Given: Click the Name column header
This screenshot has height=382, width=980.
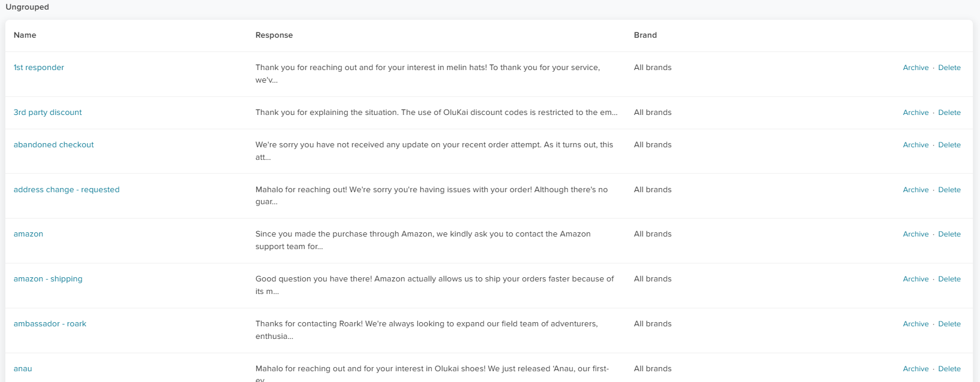Looking at the screenshot, I should tap(25, 35).
